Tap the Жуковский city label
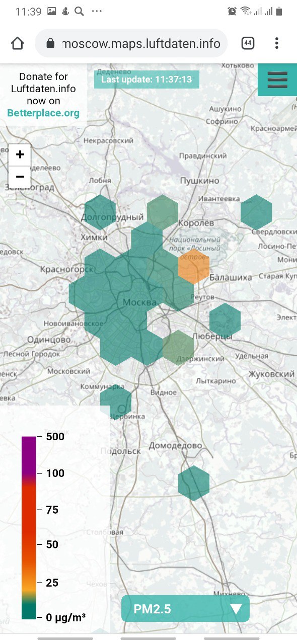The image size is (297, 644). coord(271,374)
